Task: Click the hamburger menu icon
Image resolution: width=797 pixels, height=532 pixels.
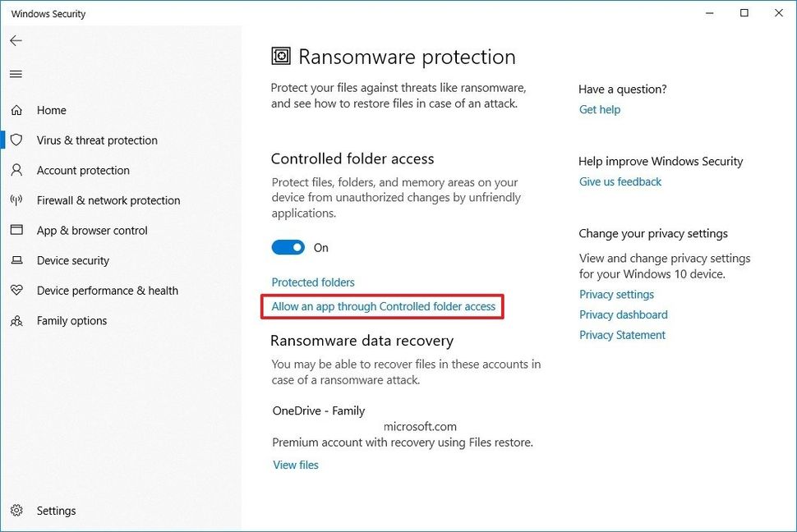Action: click(x=16, y=73)
